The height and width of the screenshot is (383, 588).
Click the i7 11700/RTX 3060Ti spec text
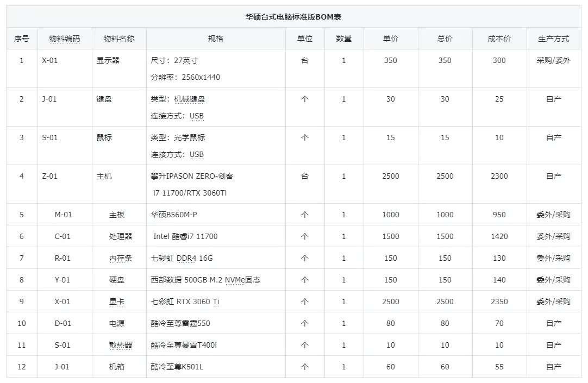pos(190,193)
